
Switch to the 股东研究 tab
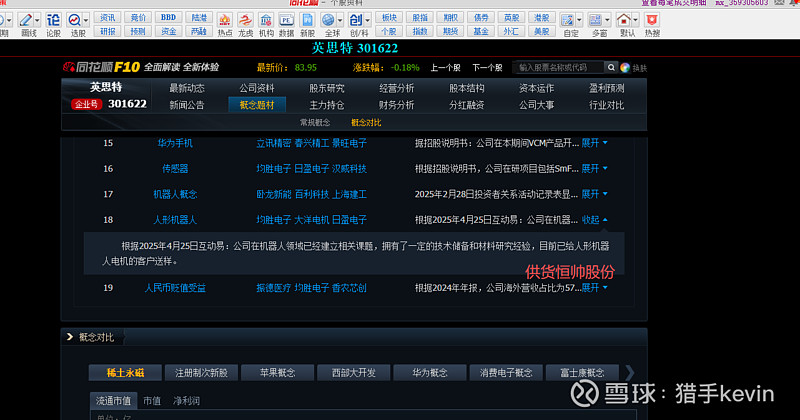(x=327, y=88)
